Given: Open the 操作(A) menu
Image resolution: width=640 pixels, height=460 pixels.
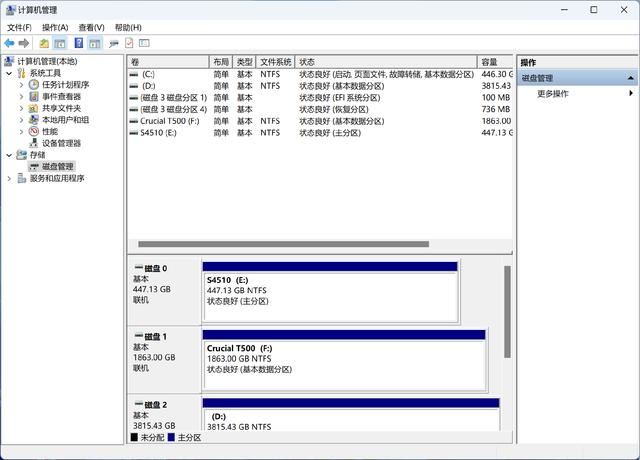Looking at the screenshot, I should point(55,27).
